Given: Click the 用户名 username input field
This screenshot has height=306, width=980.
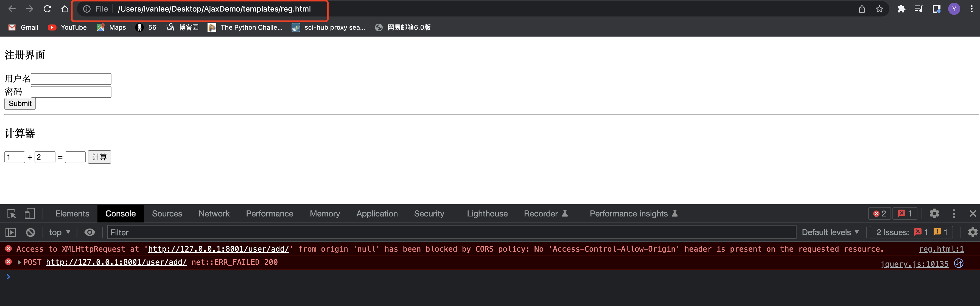Looking at the screenshot, I should click(71, 79).
